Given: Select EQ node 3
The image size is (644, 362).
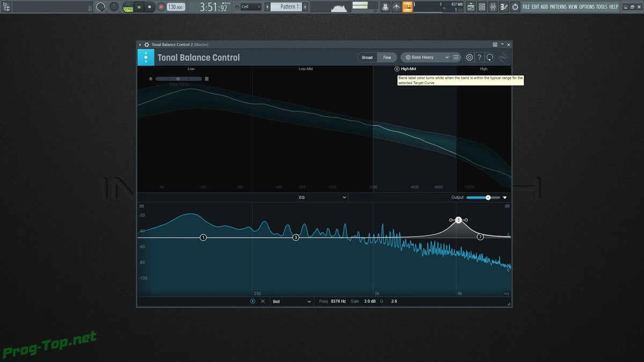Looking at the screenshot, I should [296, 237].
